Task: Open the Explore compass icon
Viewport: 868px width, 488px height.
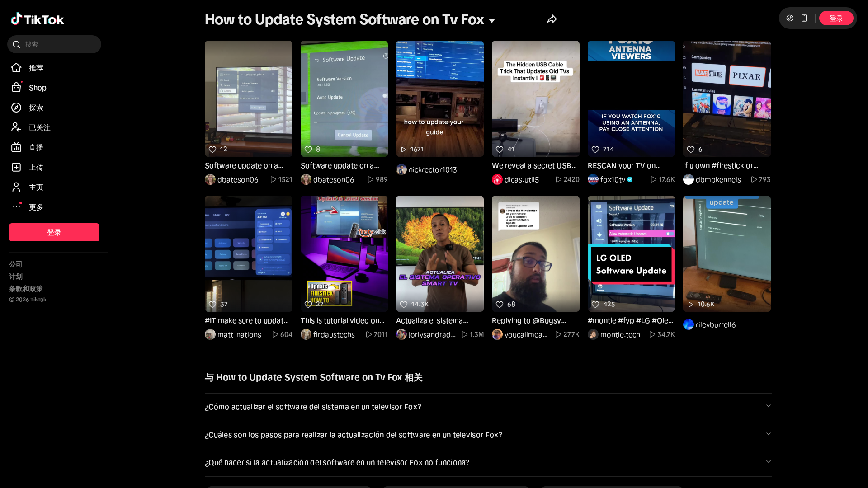Action: pyautogui.click(x=16, y=108)
